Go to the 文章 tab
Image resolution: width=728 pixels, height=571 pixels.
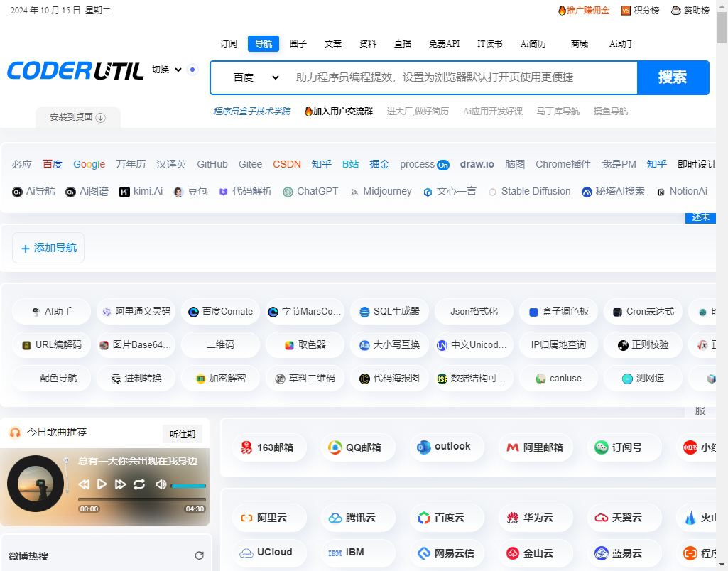(x=333, y=43)
